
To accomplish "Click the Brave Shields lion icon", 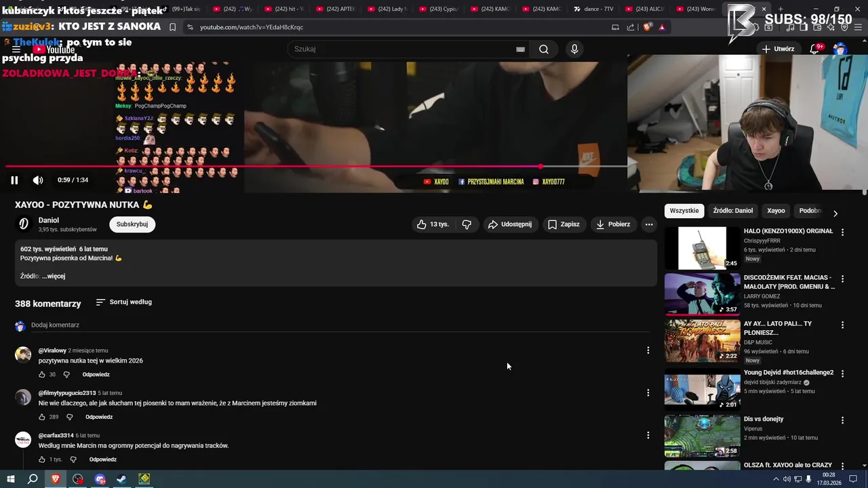I will [647, 27].
